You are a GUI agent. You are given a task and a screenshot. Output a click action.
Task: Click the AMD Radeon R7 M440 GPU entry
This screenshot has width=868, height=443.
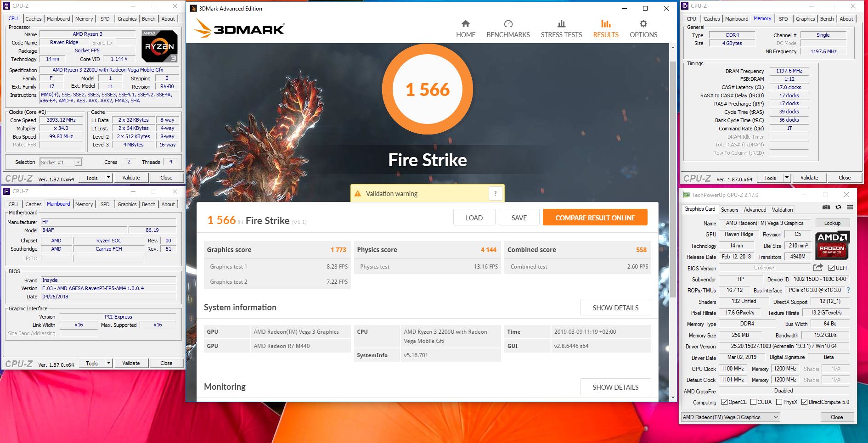pos(282,346)
